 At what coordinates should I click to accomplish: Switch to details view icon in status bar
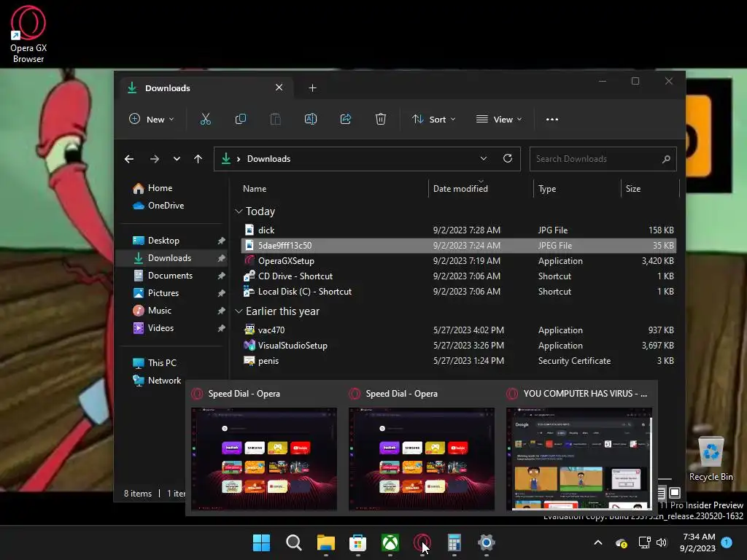(661, 492)
